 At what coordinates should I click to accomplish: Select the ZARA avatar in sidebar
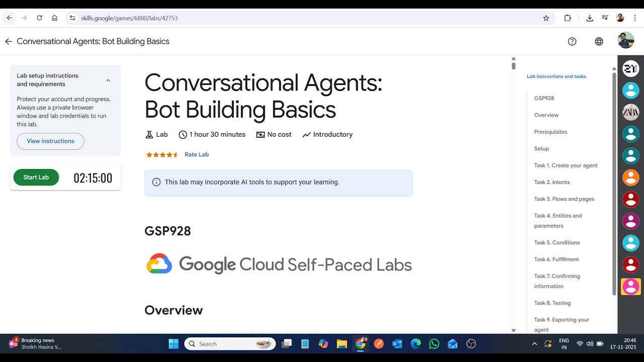[631, 112]
